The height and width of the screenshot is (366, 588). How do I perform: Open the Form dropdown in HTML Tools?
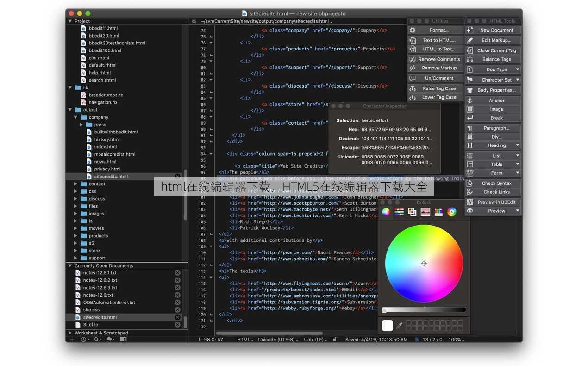(493, 173)
